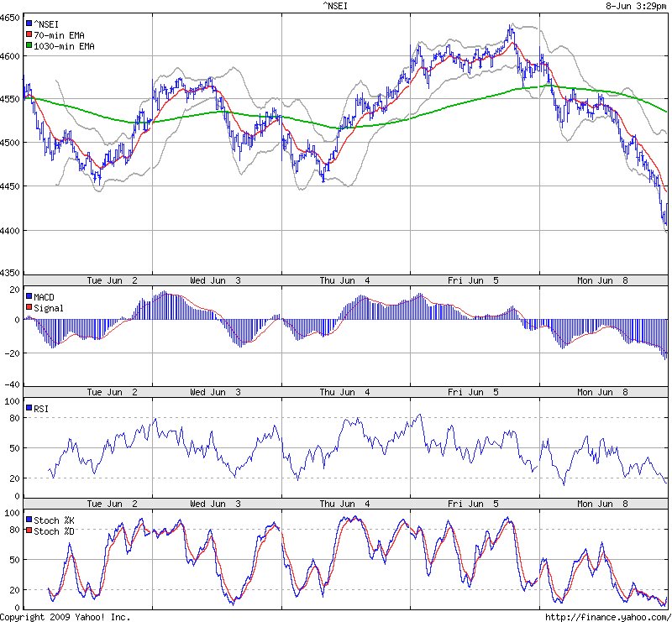The image size is (672, 622).
Task: Click the Stoch %D legend marker
Action: pos(29,530)
